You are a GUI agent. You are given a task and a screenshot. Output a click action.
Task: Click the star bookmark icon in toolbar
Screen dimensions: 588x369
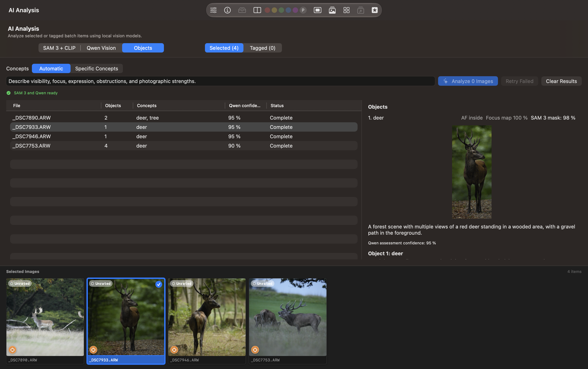point(375,10)
